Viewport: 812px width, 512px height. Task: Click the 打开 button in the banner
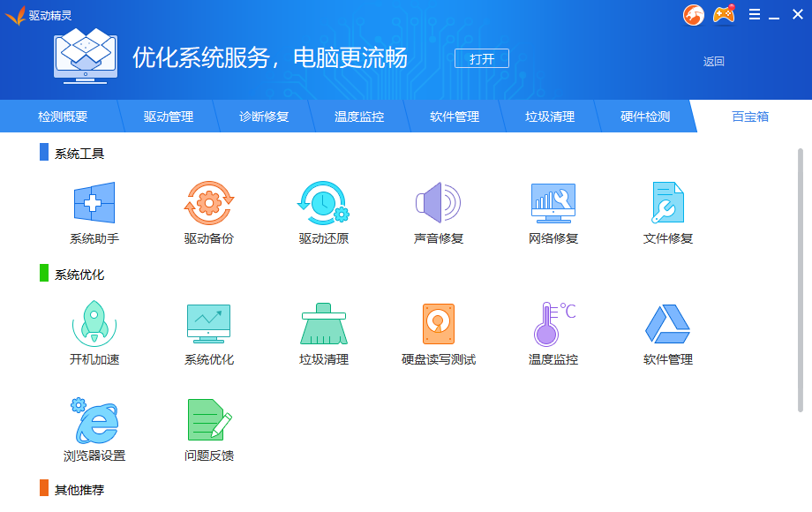click(x=481, y=58)
